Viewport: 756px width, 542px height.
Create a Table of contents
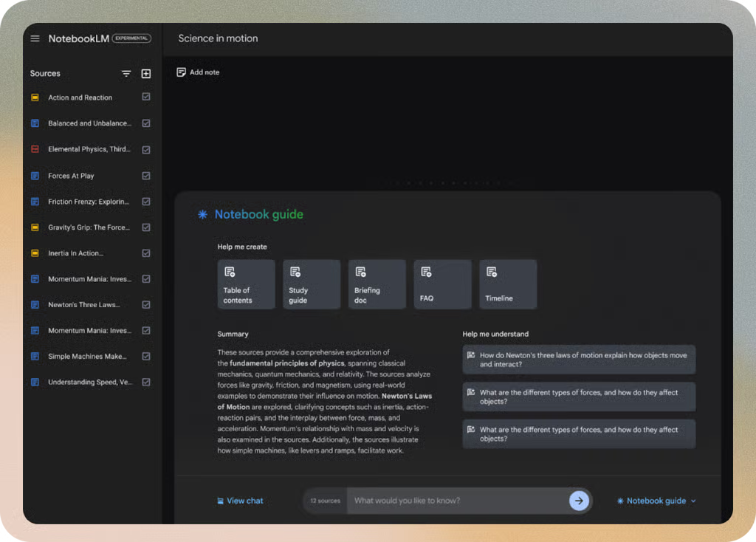point(246,284)
